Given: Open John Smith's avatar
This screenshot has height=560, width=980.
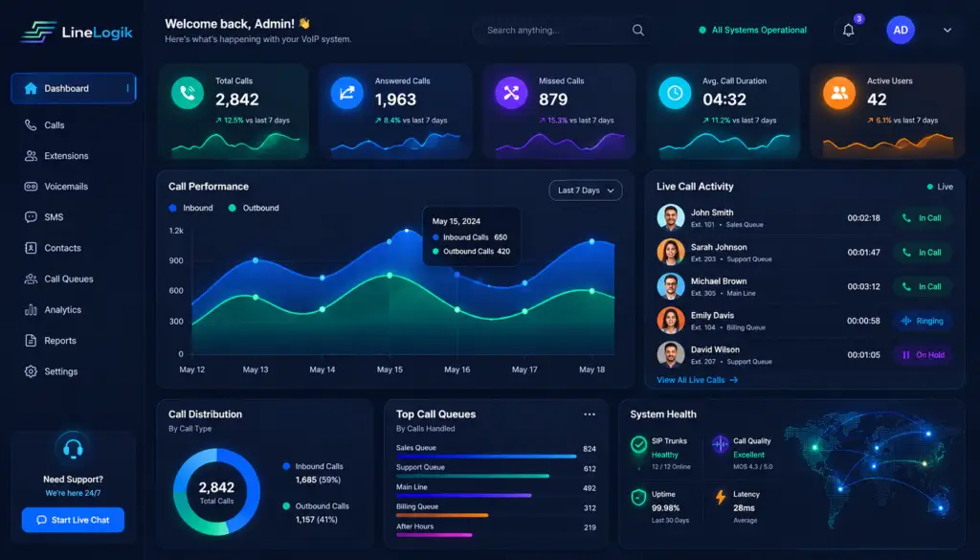Looking at the screenshot, I should [671, 217].
